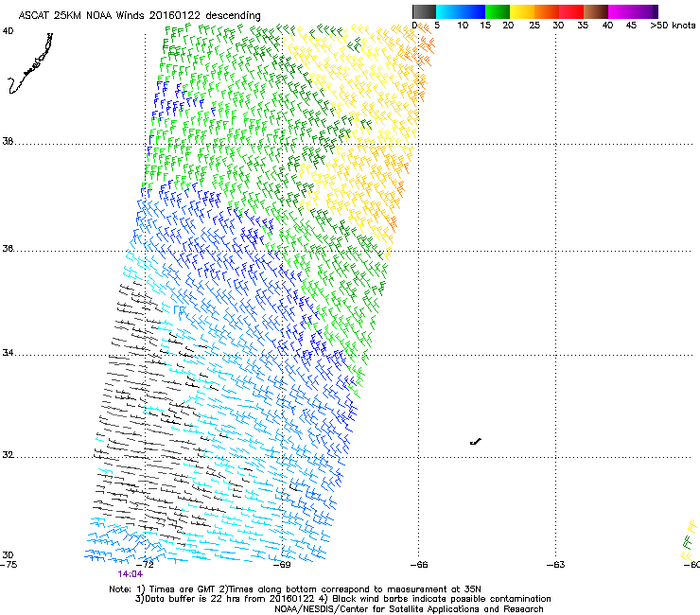Click the title 'ASCAT 25KM NOAA Winds 20160122 descending'
Viewport: 700px width, 615px height.
pyautogui.click(x=139, y=16)
